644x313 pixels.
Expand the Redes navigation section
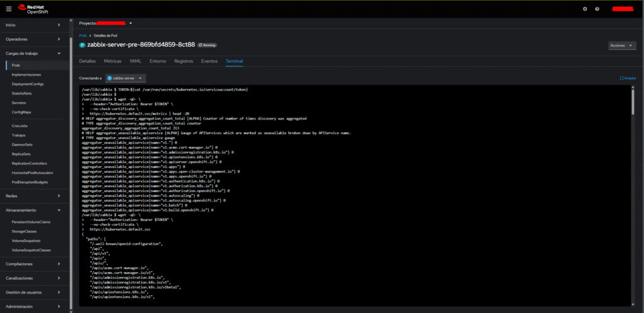coord(33,196)
